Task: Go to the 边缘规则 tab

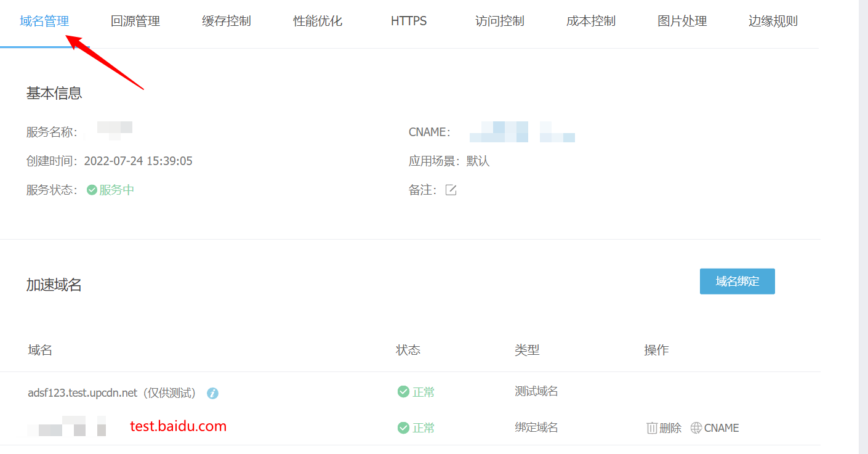Action: coord(773,21)
